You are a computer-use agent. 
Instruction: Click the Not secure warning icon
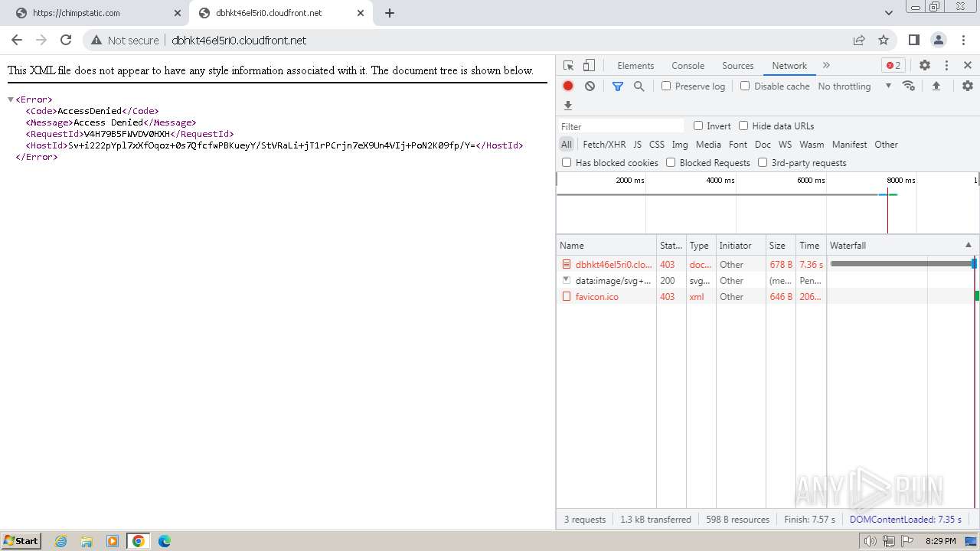click(x=96, y=40)
